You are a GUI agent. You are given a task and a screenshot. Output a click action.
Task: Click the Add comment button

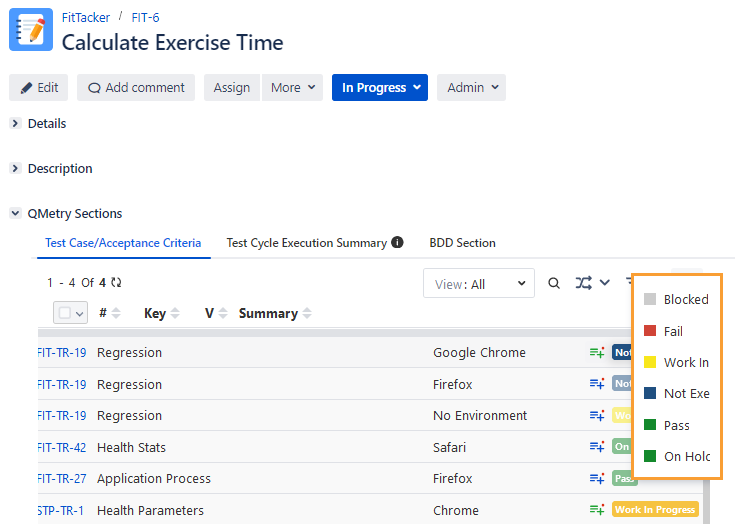[x=136, y=87]
